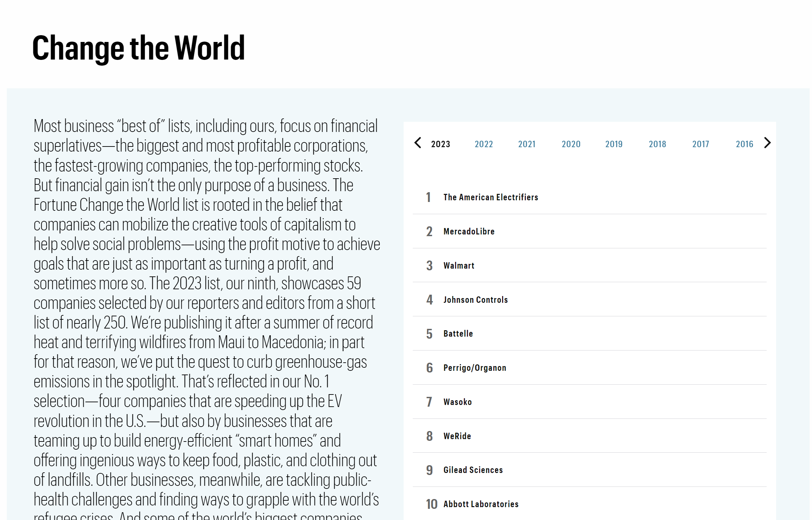Click the next years right arrow

pyautogui.click(x=767, y=143)
